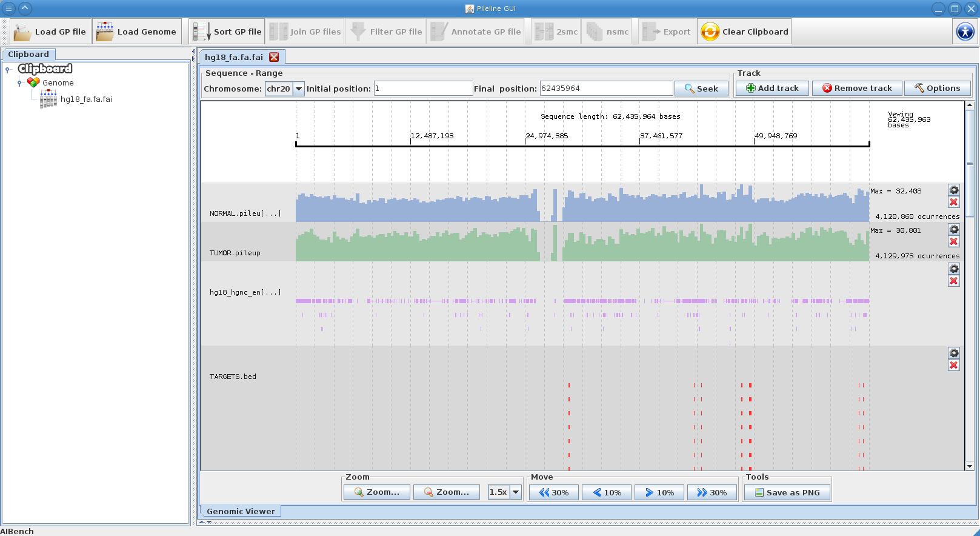Open the Load Genome tool
This screenshot has height=536, width=980.
[137, 32]
